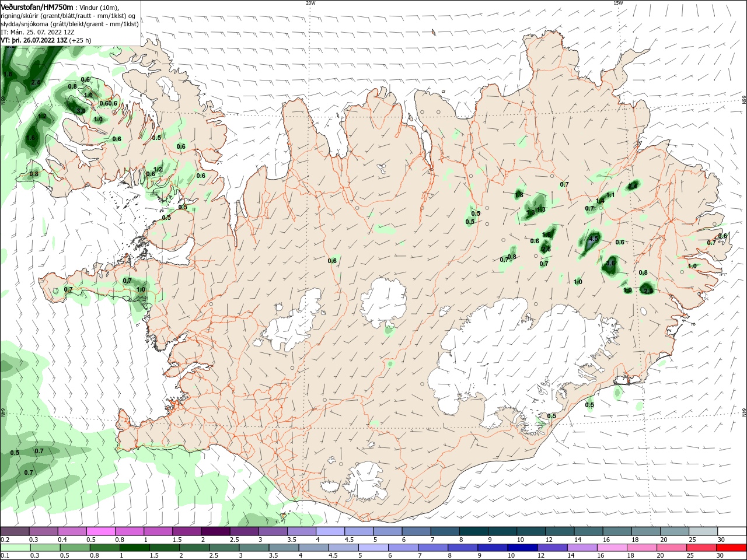
Task: Select the line starting with rigning/skúrir
Action: tap(68, 16)
